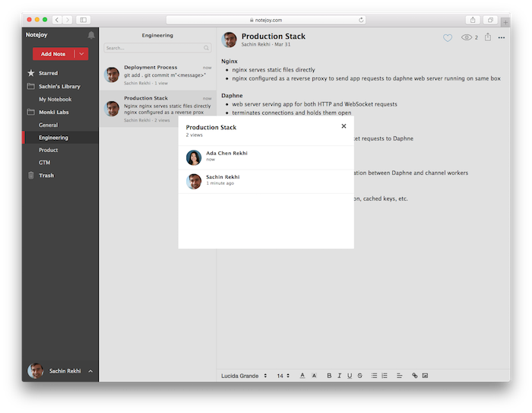Toggle italic formatting
Screen dimensions: 532x413
coord(339,376)
